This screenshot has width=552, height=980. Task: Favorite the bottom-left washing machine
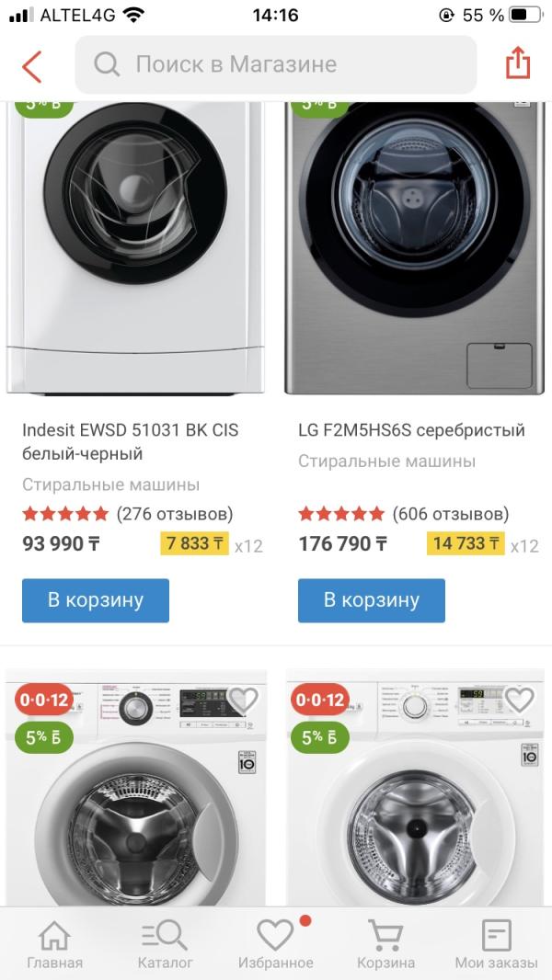(x=243, y=701)
